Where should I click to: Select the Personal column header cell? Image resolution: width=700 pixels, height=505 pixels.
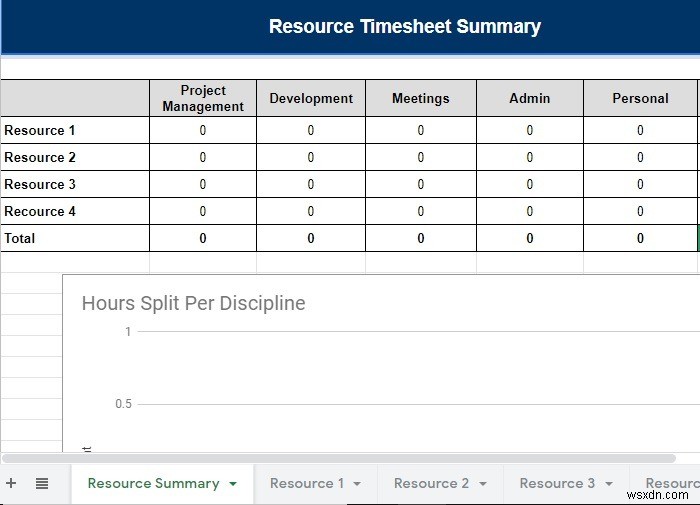point(640,98)
